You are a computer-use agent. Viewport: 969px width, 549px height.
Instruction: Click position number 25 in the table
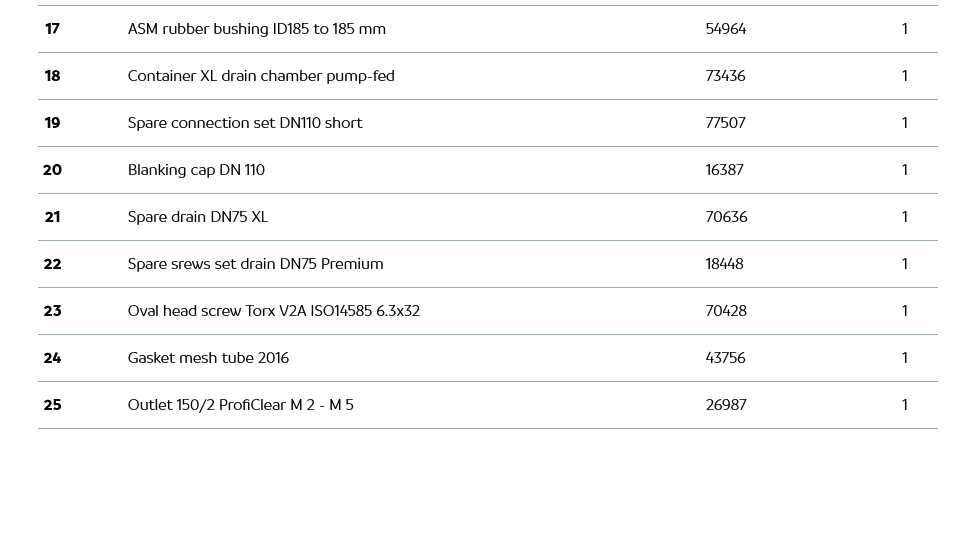(x=52, y=405)
